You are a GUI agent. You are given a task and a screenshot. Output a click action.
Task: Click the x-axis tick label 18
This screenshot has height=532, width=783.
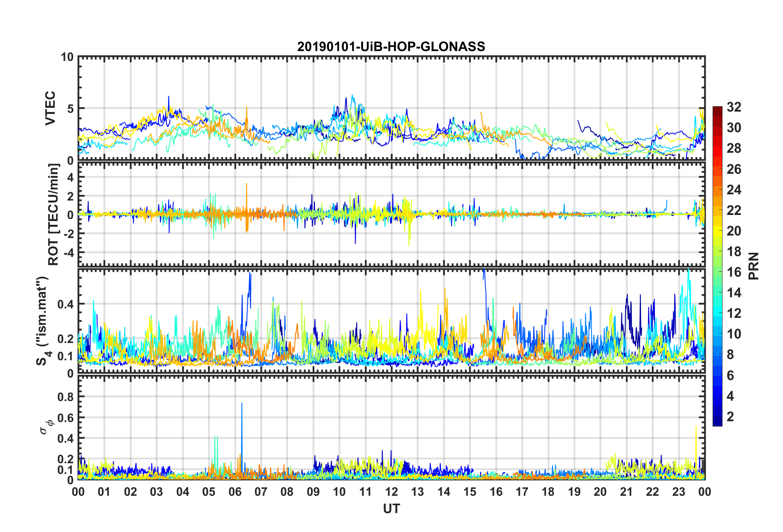coord(548,492)
